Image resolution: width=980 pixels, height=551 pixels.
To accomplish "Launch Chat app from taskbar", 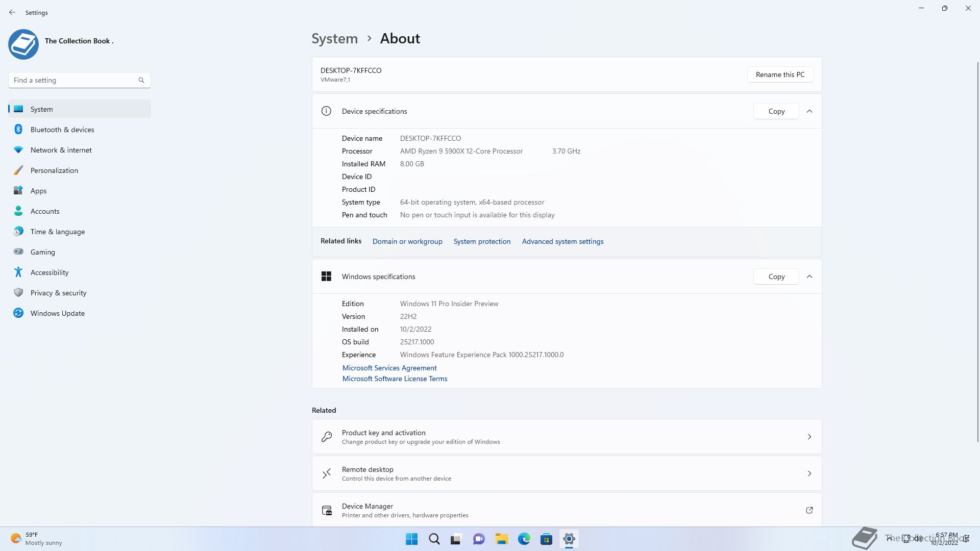I will tap(479, 539).
